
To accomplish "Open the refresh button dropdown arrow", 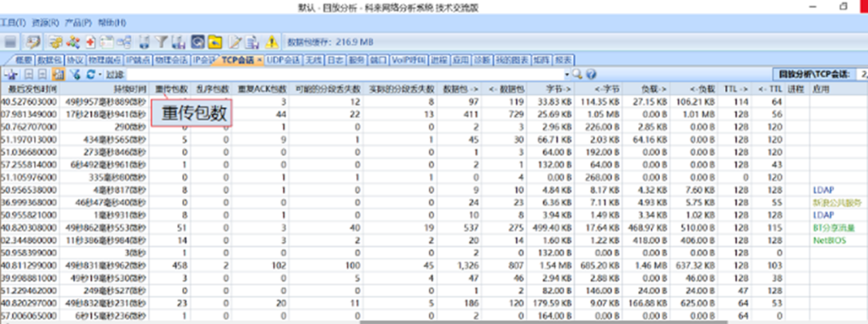I will point(100,74).
